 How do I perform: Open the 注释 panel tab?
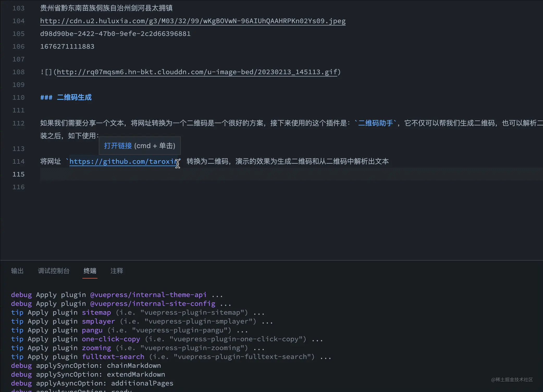point(116,271)
